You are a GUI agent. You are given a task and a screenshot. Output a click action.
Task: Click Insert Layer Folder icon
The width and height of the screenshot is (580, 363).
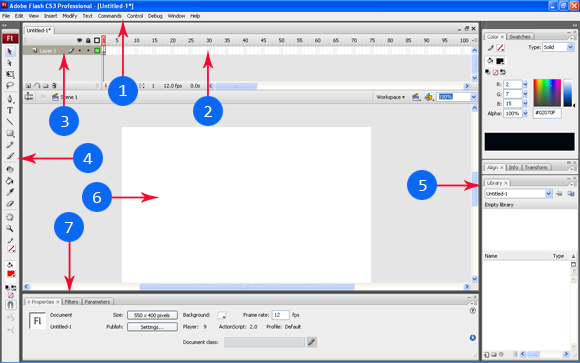click(45, 86)
